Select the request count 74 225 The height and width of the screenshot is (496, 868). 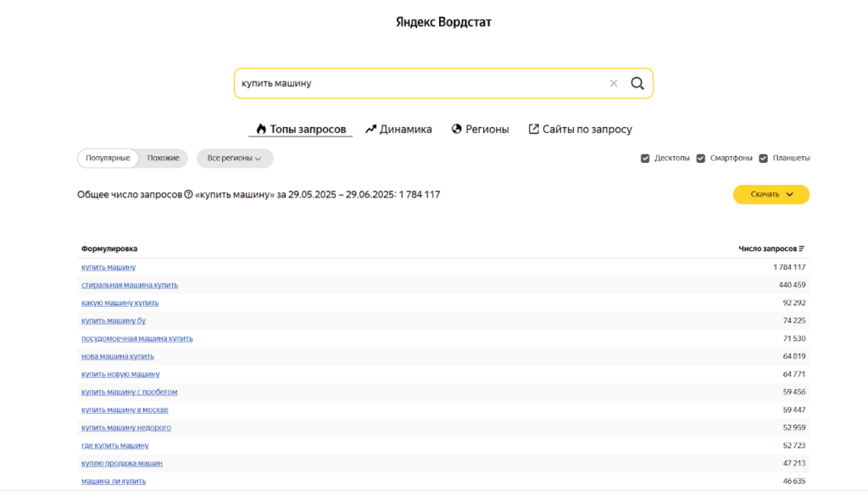point(794,320)
